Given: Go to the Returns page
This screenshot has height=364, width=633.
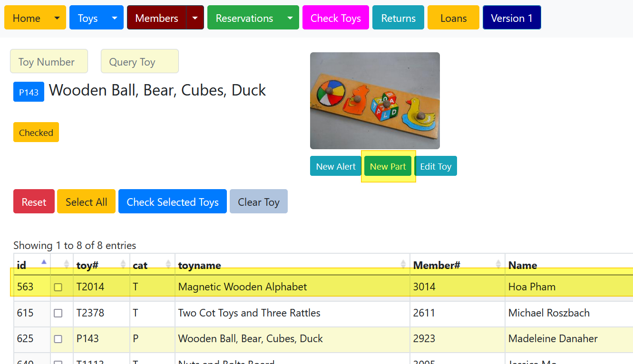Looking at the screenshot, I should click(x=399, y=18).
